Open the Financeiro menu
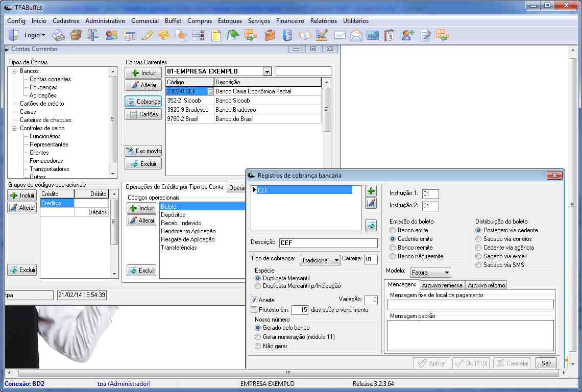582x392 pixels. [290, 21]
